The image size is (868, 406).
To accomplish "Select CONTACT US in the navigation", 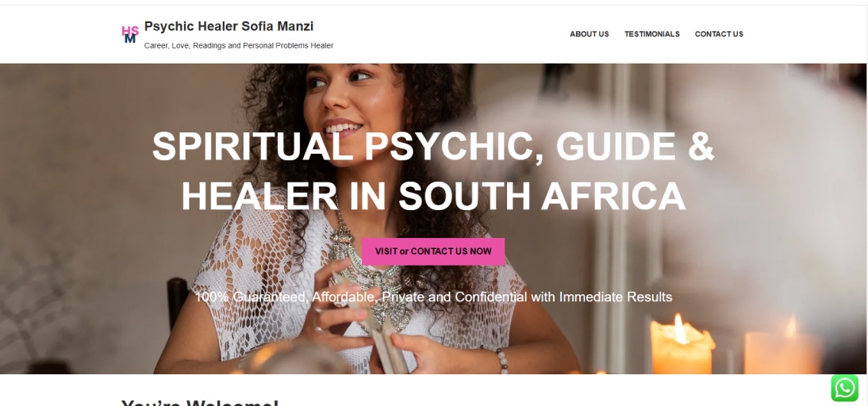I will tap(719, 34).
